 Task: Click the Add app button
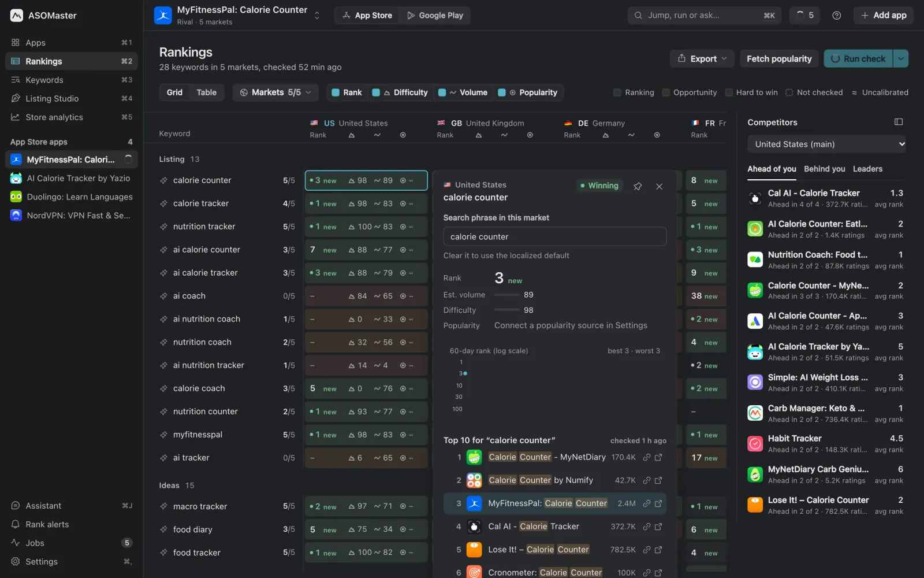(884, 16)
